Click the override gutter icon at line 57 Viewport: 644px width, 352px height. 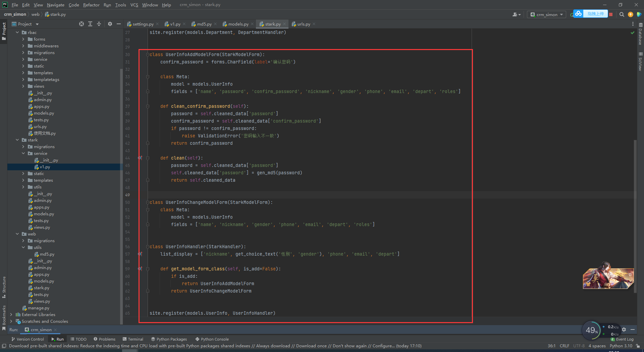[140, 254]
